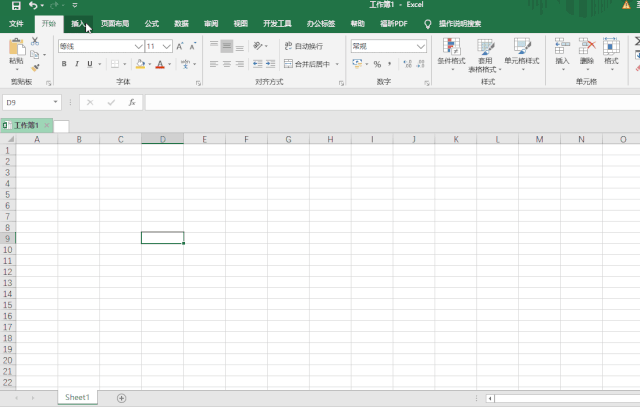Copy selection with the copy icon
The height and width of the screenshot is (407, 640).
point(35,54)
